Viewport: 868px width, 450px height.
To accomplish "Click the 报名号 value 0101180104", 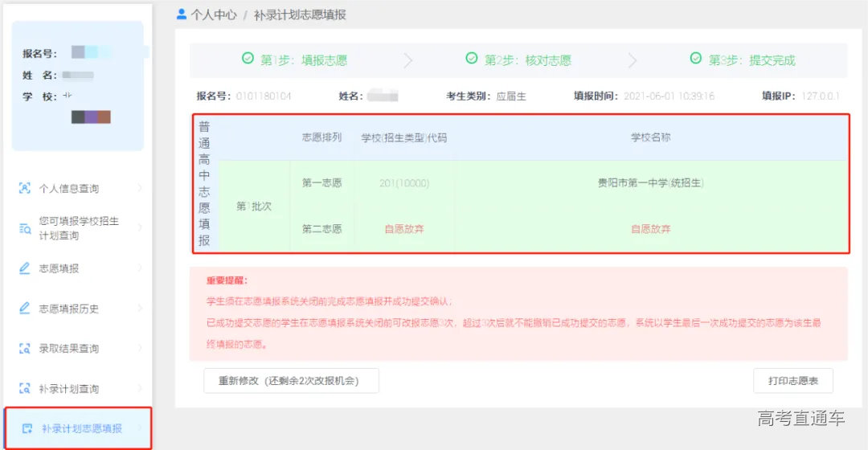I will coord(264,96).
